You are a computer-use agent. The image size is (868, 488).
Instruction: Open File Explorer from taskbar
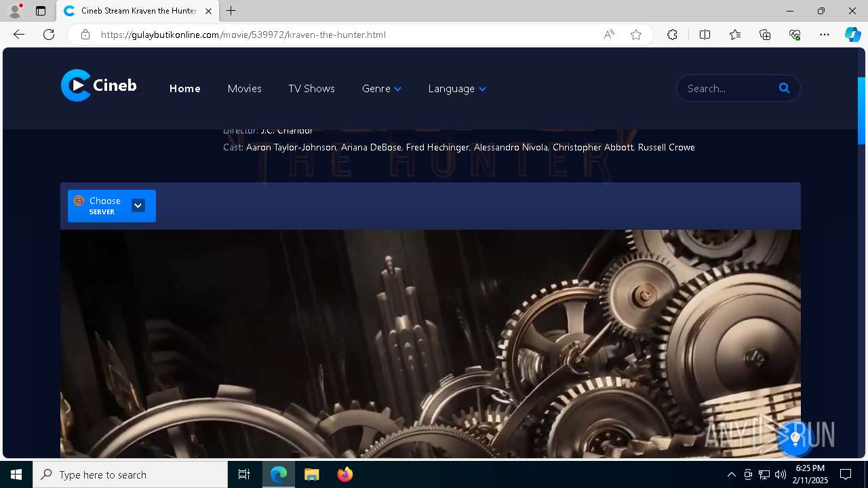pos(311,474)
